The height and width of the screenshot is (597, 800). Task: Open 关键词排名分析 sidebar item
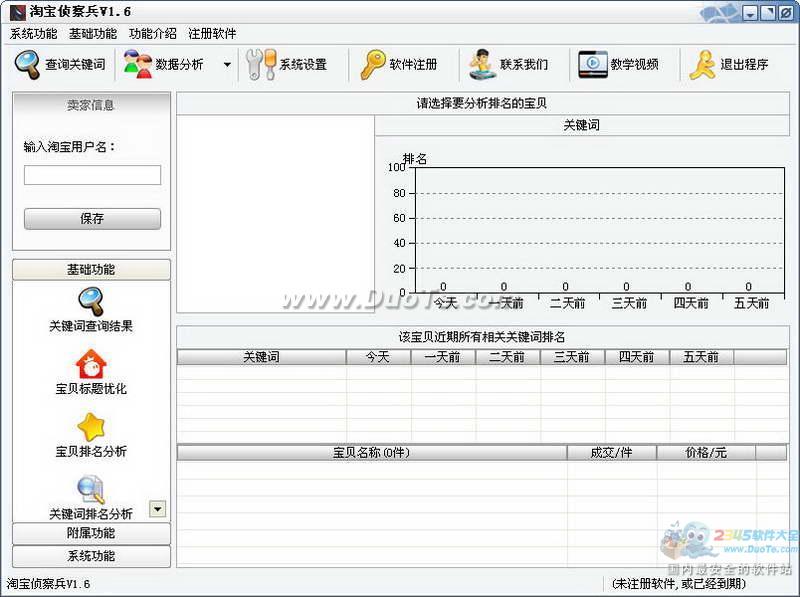tap(91, 491)
